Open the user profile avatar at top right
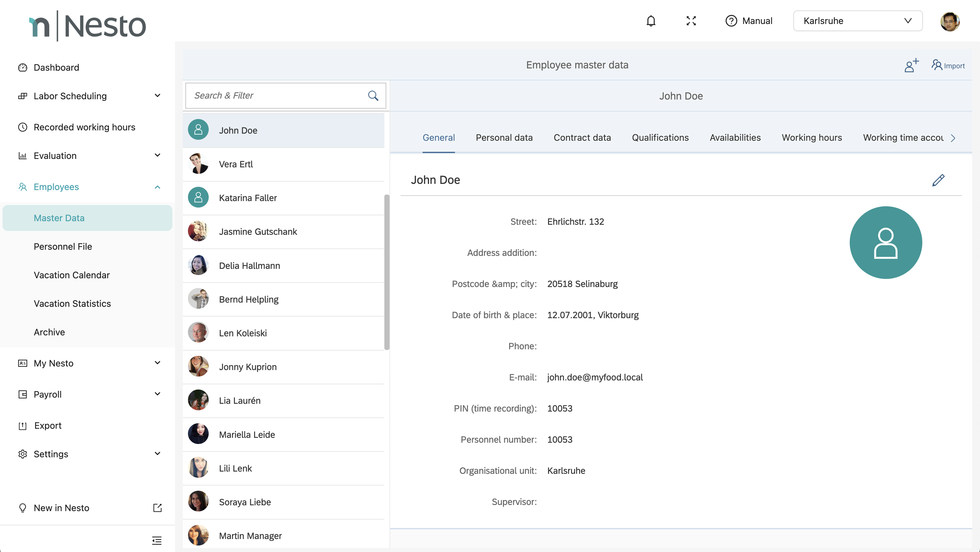 (x=950, y=21)
